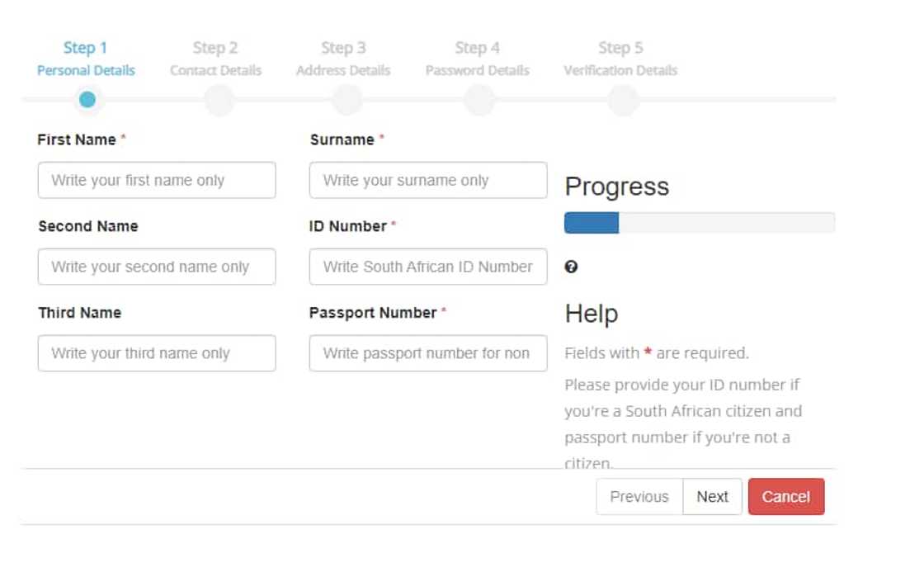
Task: Click the Step 3 circle marker
Action: 346,101
